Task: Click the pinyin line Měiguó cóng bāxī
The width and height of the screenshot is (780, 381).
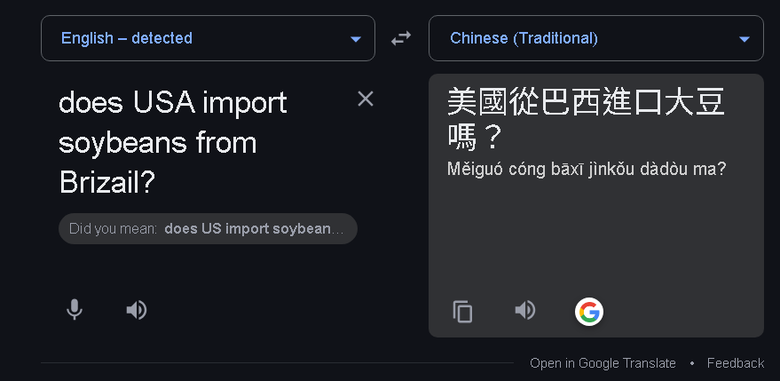Action: pyautogui.click(x=586, y=170)
